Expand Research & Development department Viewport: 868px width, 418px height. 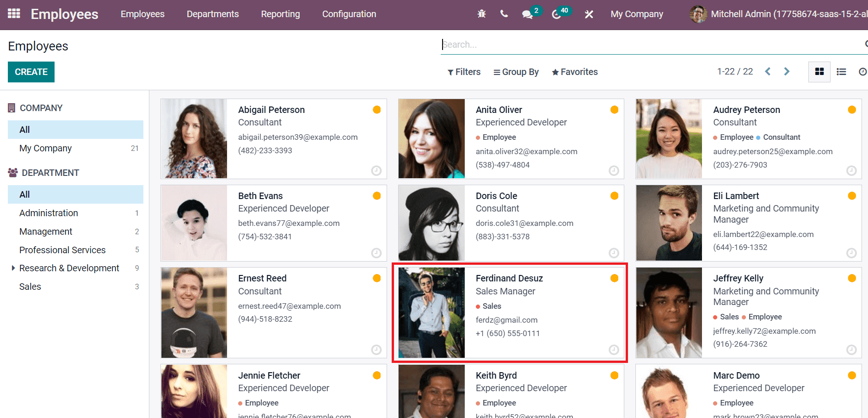click(x=13, y=268)
